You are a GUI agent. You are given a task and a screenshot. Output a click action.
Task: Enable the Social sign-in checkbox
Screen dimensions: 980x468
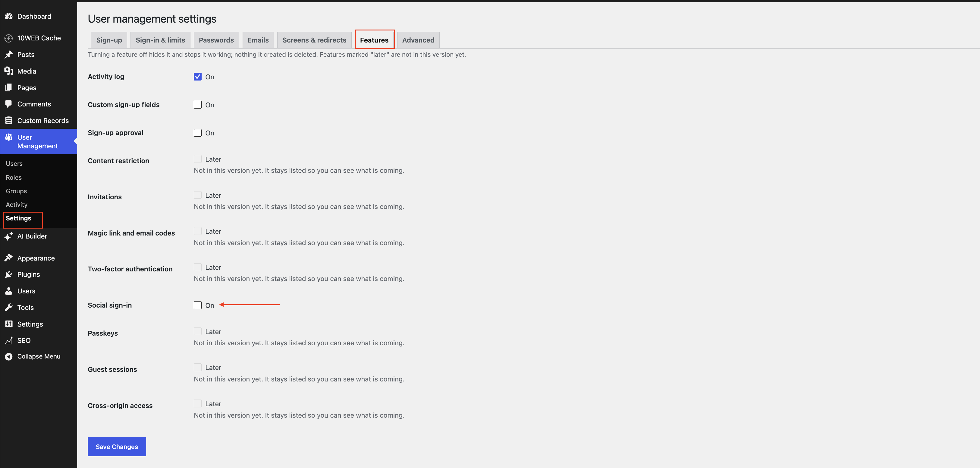point(197,305)
